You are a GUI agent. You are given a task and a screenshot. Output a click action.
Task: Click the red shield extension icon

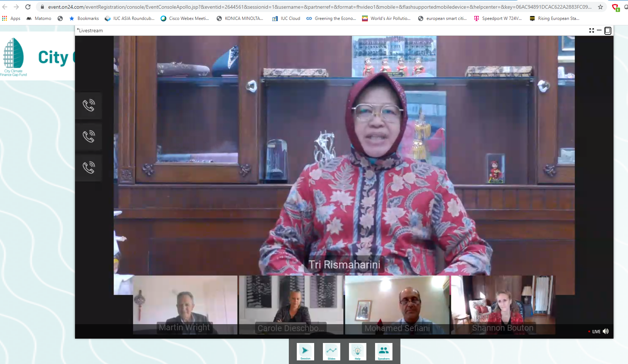[615, 7]
